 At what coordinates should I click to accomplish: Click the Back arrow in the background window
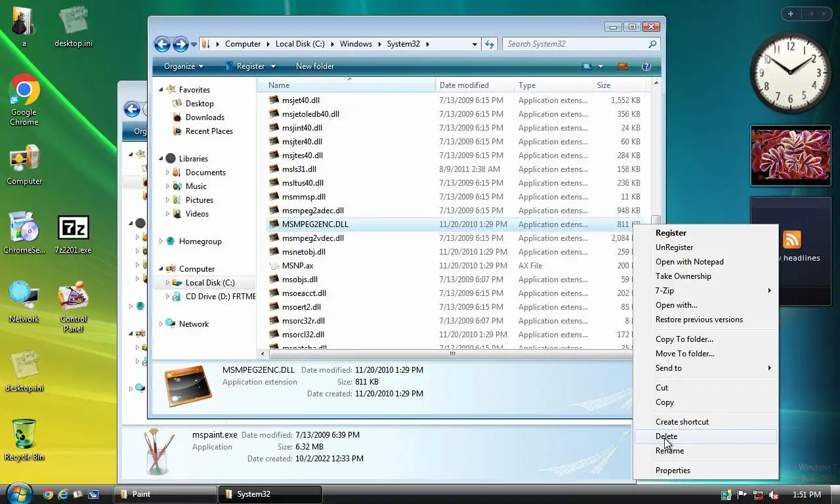pos(132,110)
